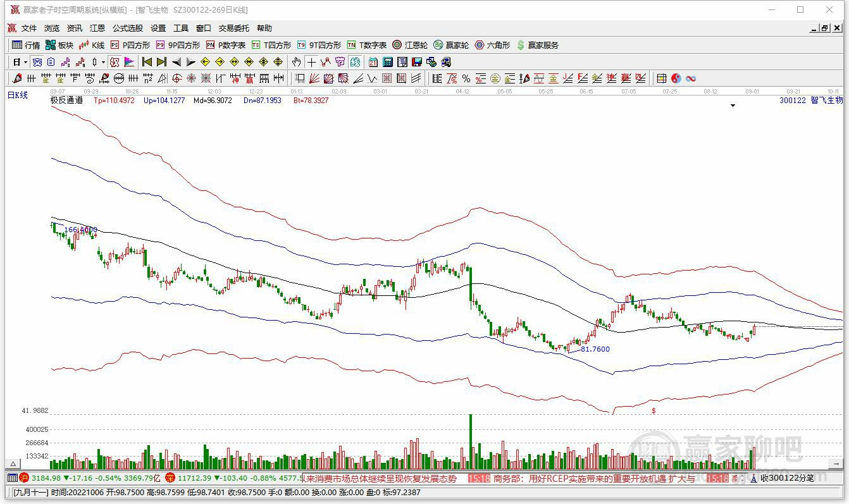Click the tallest green volume bar

pyautogui.click(x=471, y=441)
